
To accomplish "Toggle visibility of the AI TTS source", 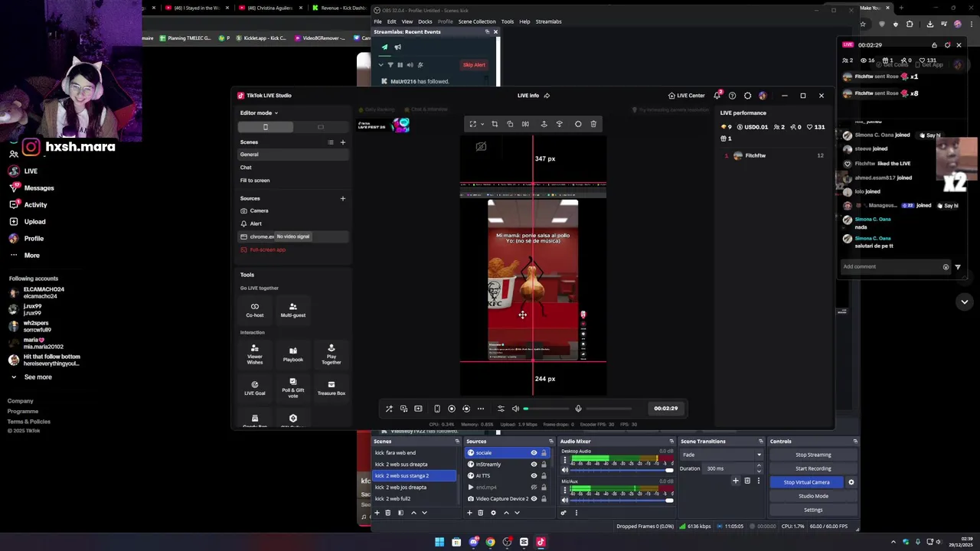I will tap(534, 476).
